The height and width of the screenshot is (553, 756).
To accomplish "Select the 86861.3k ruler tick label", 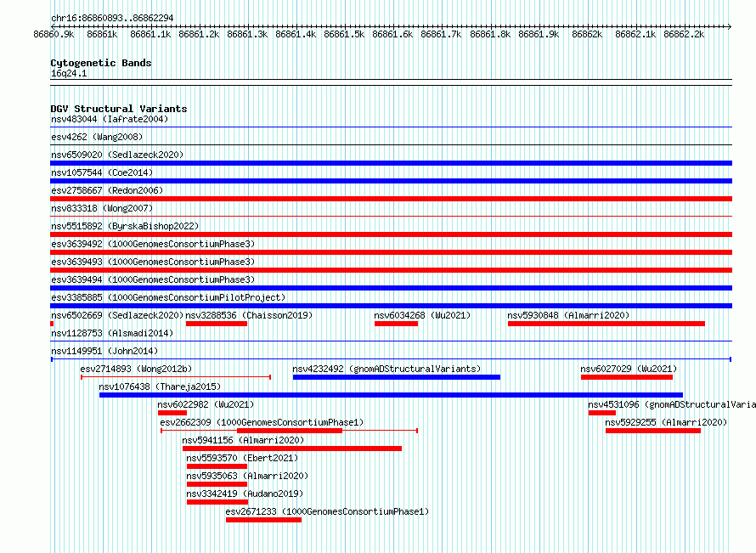I will pos(247,34).
